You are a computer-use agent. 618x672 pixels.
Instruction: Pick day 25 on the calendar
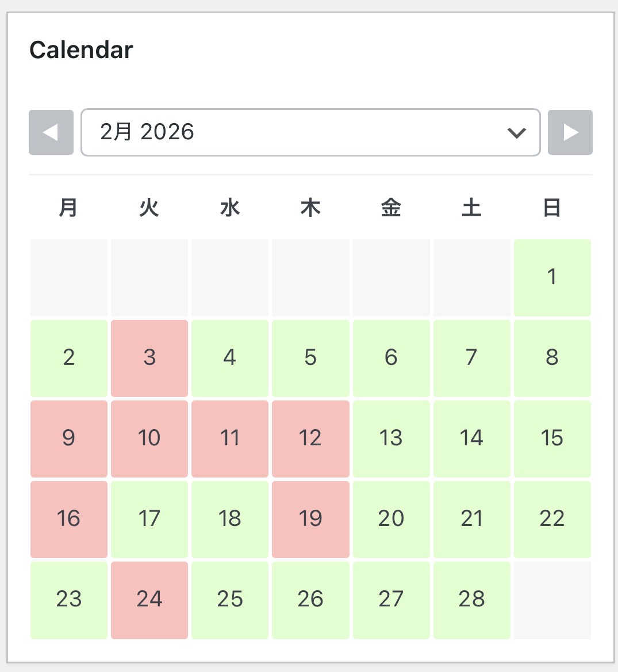click(x=230, y=600)
